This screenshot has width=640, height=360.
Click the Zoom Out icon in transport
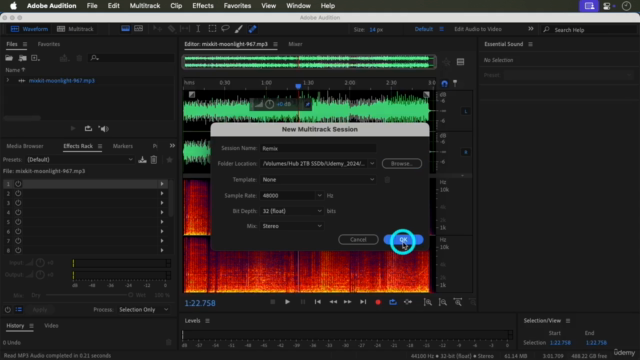442,302
